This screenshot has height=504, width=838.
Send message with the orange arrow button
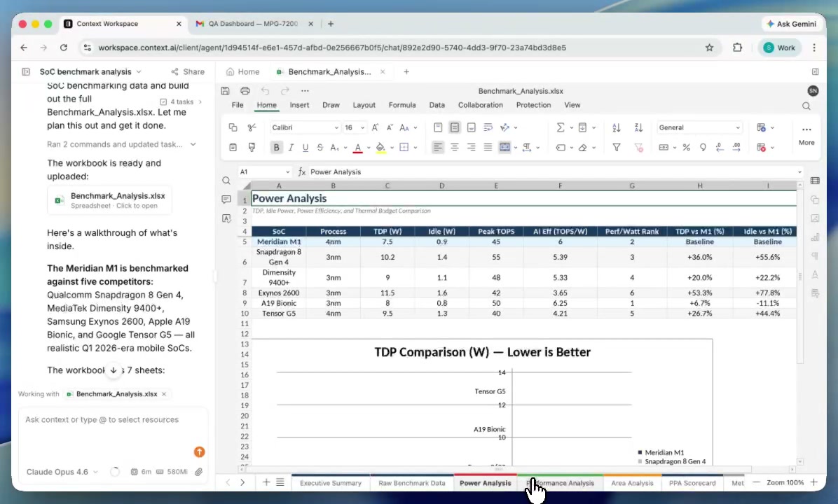point(199,452)
